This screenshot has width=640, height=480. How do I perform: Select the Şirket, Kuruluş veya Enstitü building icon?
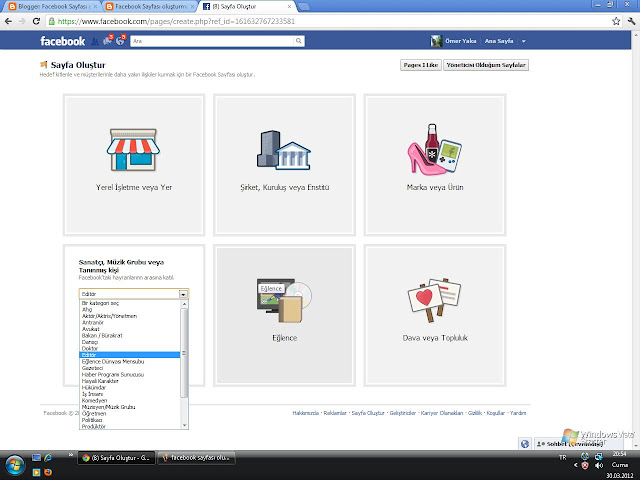click(x=284, y=150)
